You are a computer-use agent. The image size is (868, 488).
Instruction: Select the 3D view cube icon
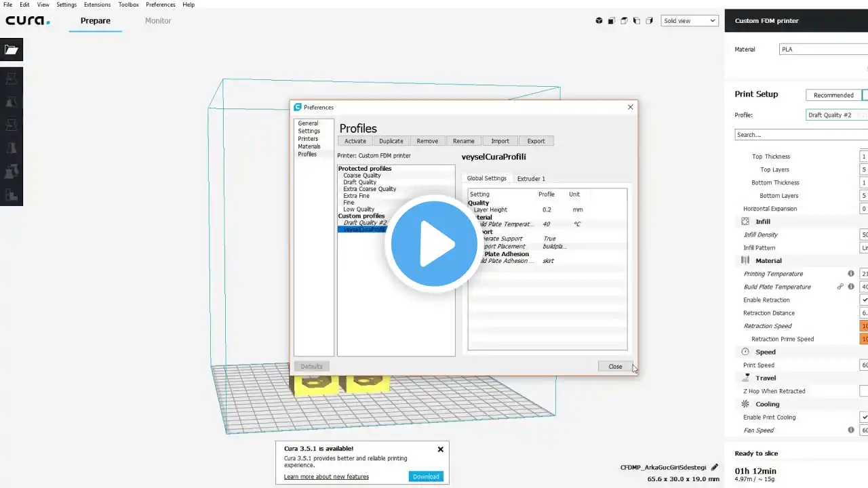599,21
